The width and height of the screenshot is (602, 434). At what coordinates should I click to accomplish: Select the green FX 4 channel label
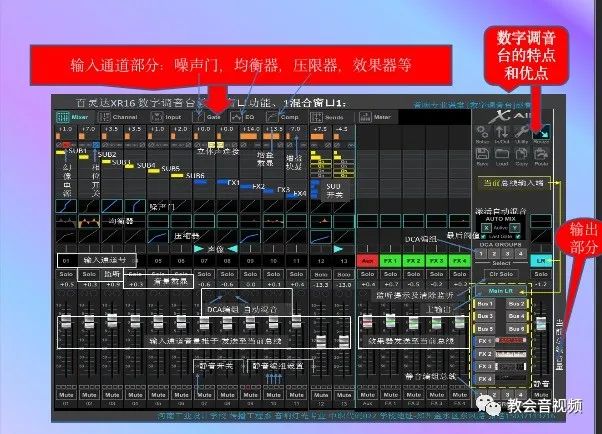460,261
